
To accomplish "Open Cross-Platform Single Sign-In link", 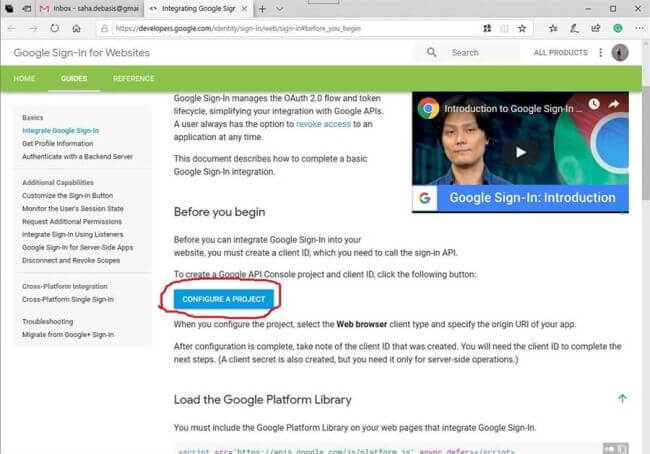I will 68,299.
